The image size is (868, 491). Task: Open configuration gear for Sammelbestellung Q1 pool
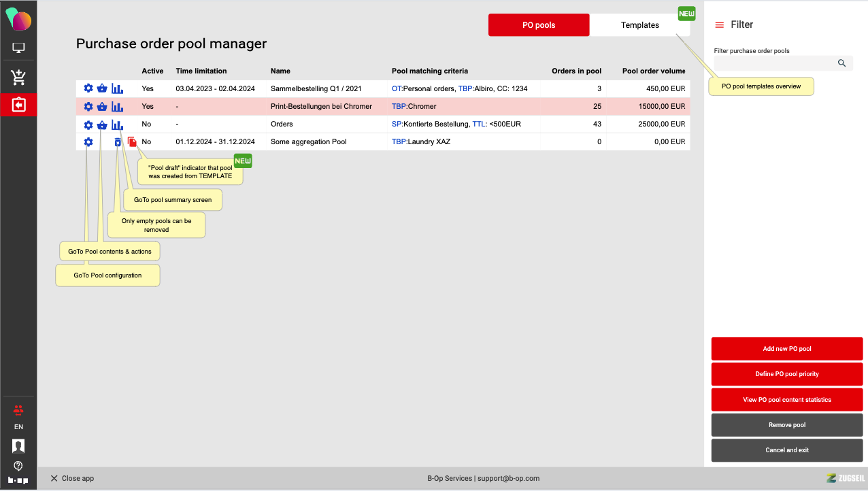pos(88,88)
